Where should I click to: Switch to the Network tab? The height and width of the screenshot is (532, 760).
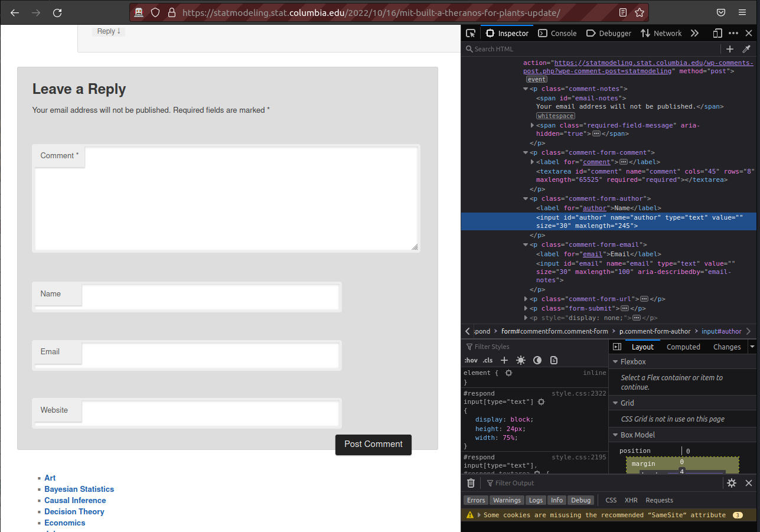(661, 34)
